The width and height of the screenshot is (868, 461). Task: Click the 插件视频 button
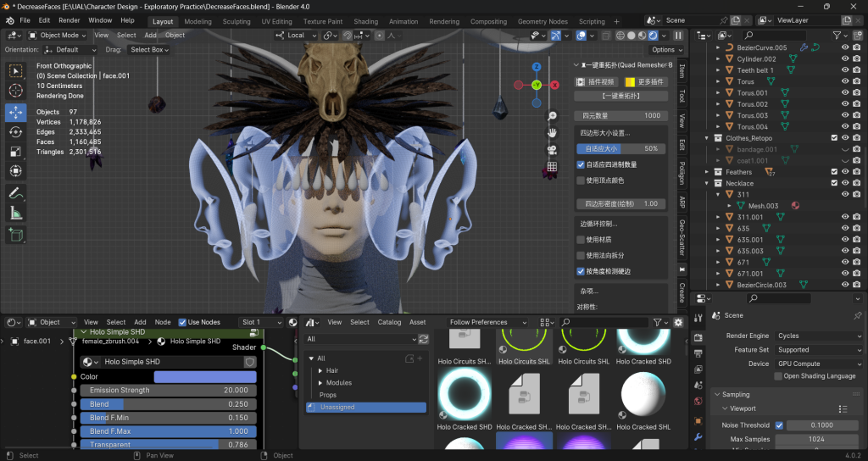point(596,82)
